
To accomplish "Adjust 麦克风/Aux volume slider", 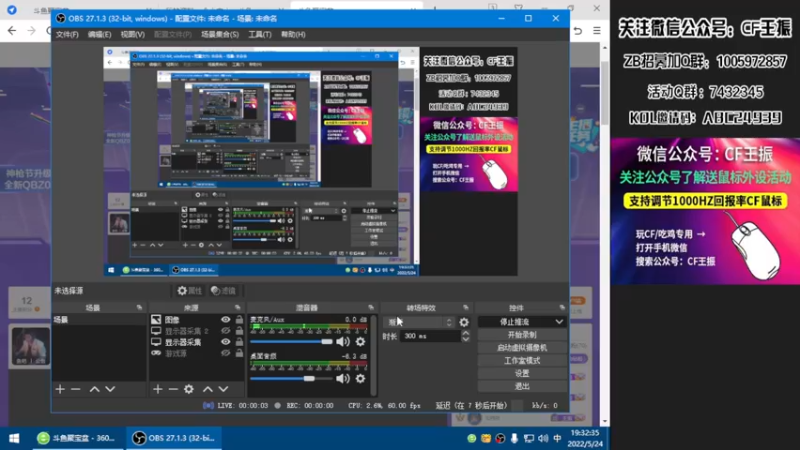I will 291,342.
